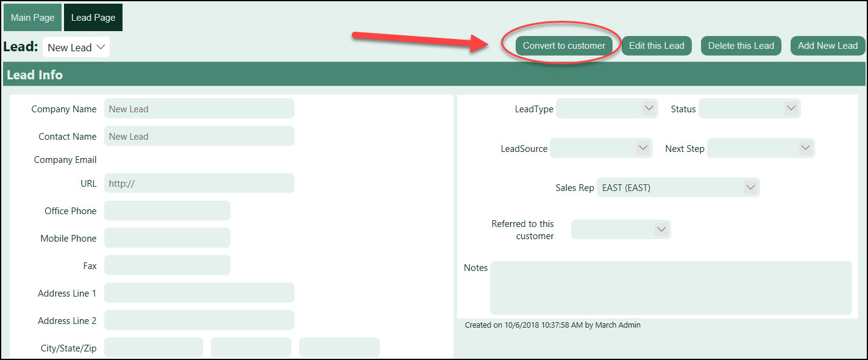Select the Lead Page tab
The width and height of the screenshot is (868, 360).
click(93, 18)
